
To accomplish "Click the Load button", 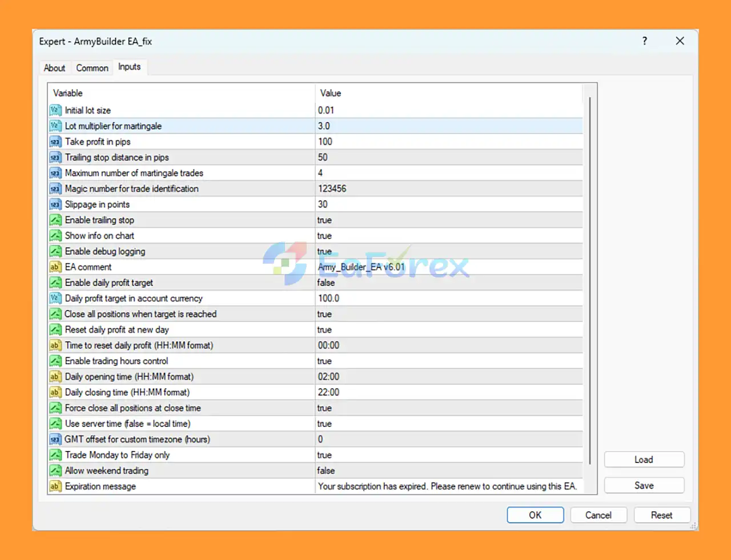I will click(x=644, y=460).
